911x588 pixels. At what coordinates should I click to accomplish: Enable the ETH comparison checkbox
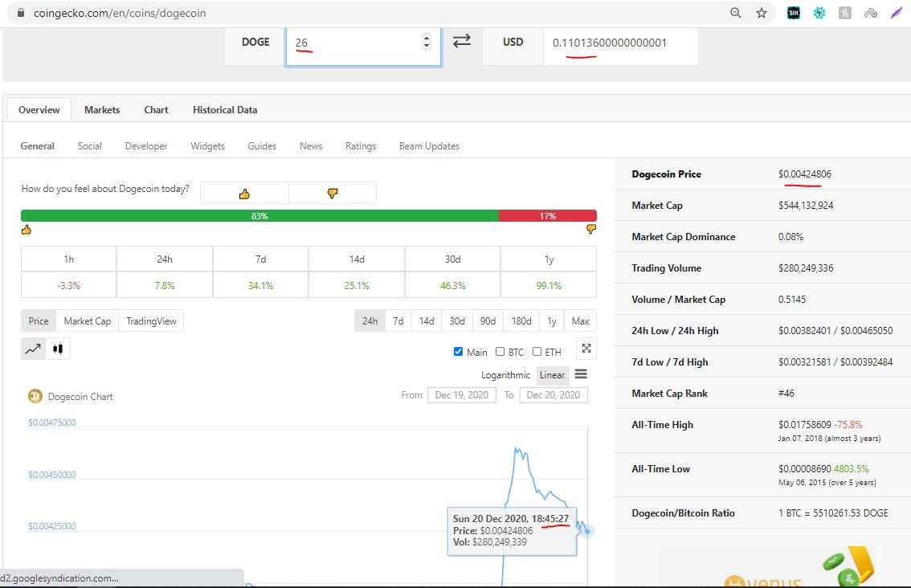point(537,352)
